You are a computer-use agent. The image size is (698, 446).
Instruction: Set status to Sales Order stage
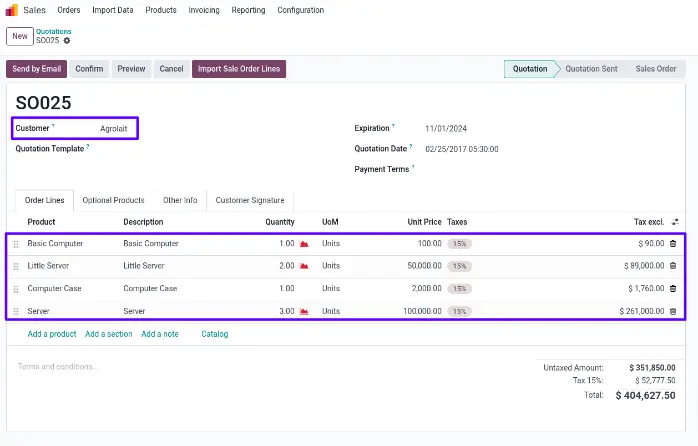tap(655, 69)
